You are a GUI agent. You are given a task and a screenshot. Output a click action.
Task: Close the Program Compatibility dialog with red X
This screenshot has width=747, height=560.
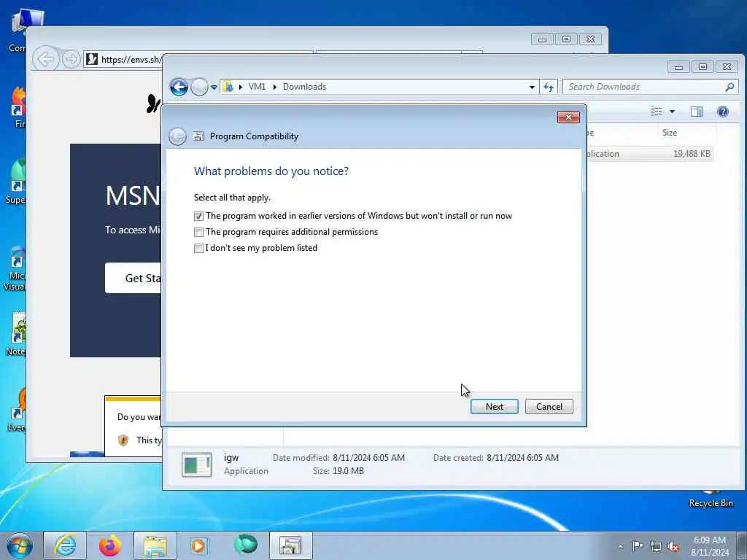point(568,117)
